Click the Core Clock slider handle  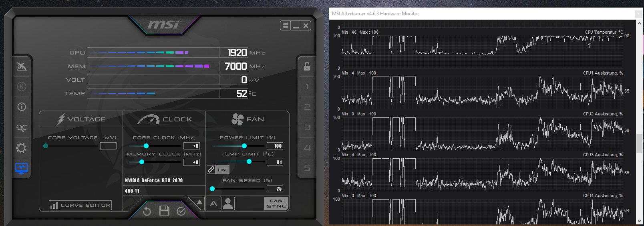(x=146, y=146)
